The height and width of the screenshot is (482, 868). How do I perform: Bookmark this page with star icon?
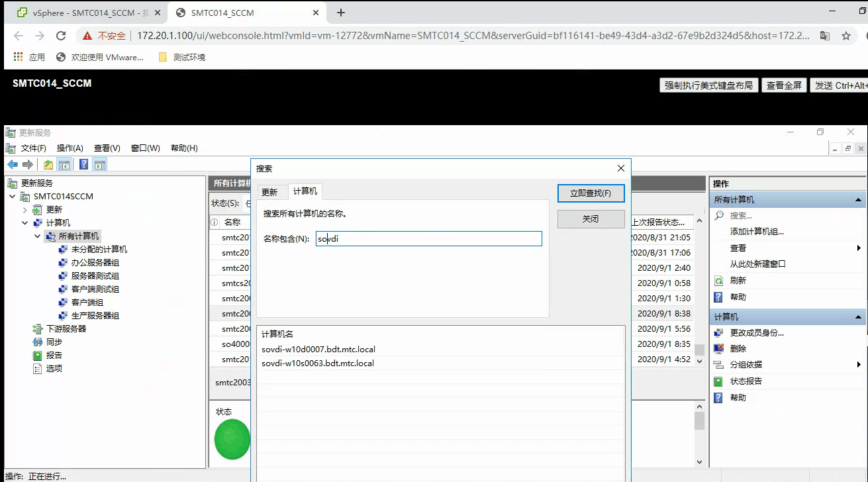coord(846,36)
